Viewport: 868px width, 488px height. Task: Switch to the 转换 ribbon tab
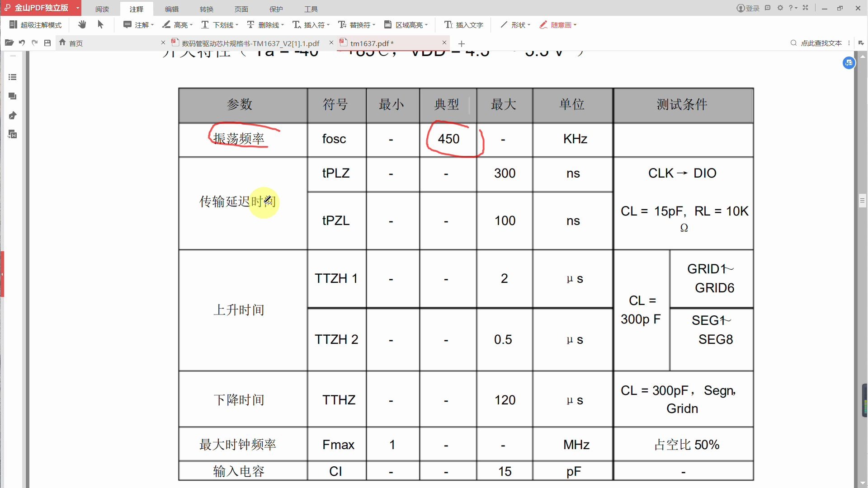pyautogui.click(x=207, y=9)
